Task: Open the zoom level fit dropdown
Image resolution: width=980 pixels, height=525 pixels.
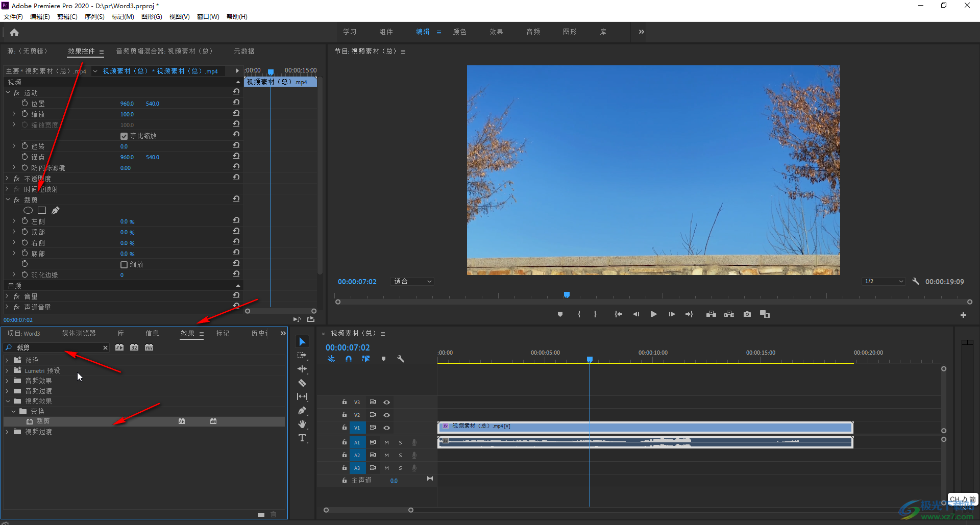Action: click(x=412, y=282)
